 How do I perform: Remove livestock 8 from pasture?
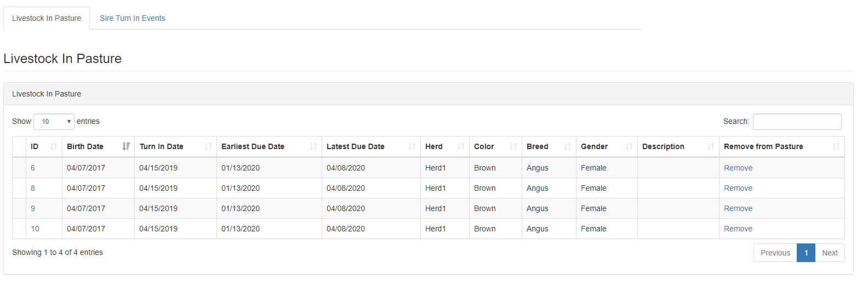(x=738, y=188)
